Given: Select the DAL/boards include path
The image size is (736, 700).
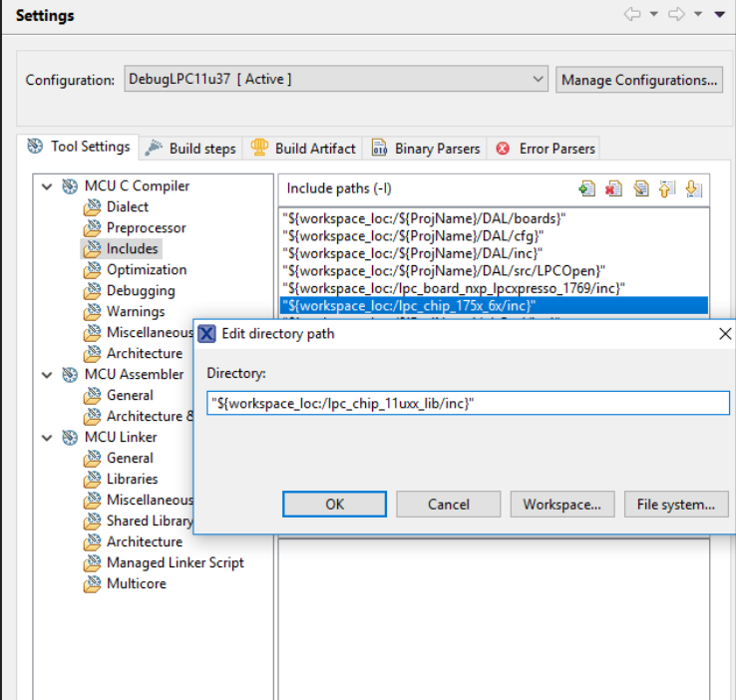Looking at the screenshot, I should 494,218.
